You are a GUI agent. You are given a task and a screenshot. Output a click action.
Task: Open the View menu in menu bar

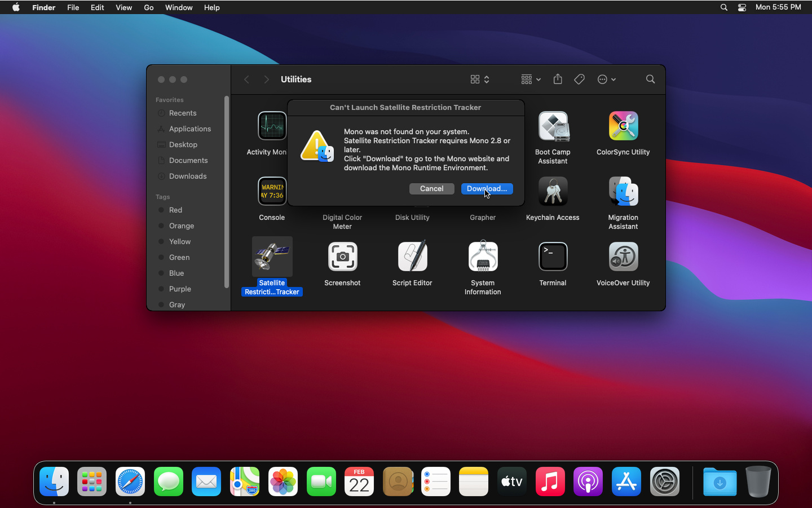pyautogui.click(x=123, y=7)
